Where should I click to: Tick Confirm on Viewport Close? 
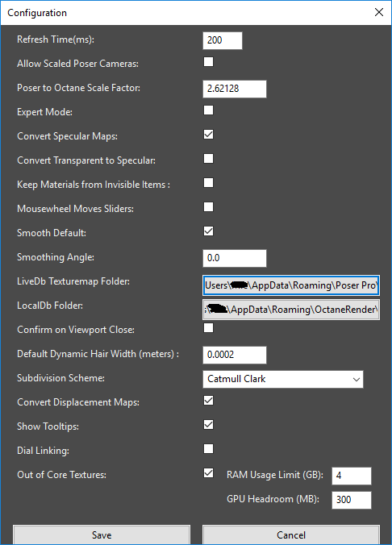tap(208, 328)
